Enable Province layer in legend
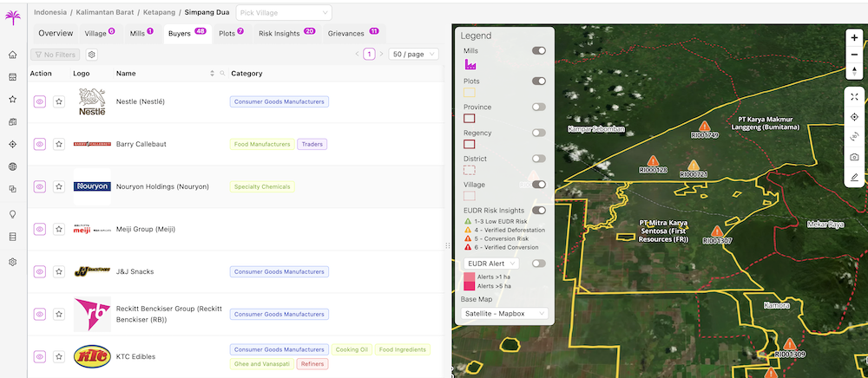This screenshot has height=378, width=868. click(539, 108)
